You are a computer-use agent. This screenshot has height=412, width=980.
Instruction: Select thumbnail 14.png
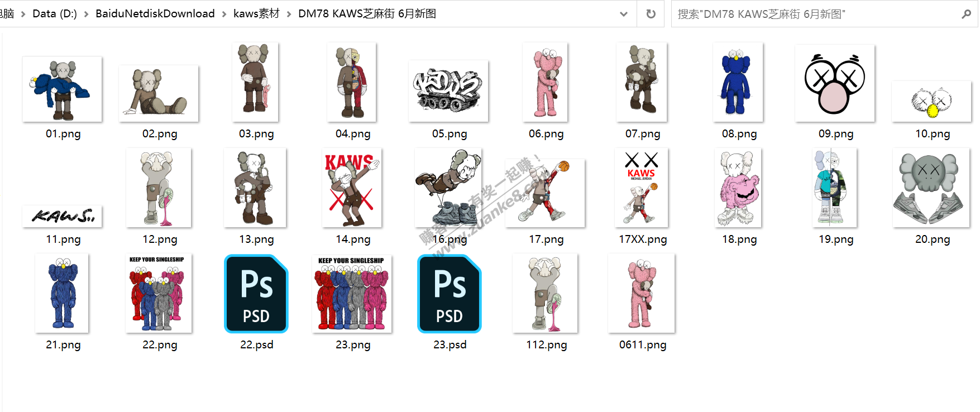click(x=352, y=188)
